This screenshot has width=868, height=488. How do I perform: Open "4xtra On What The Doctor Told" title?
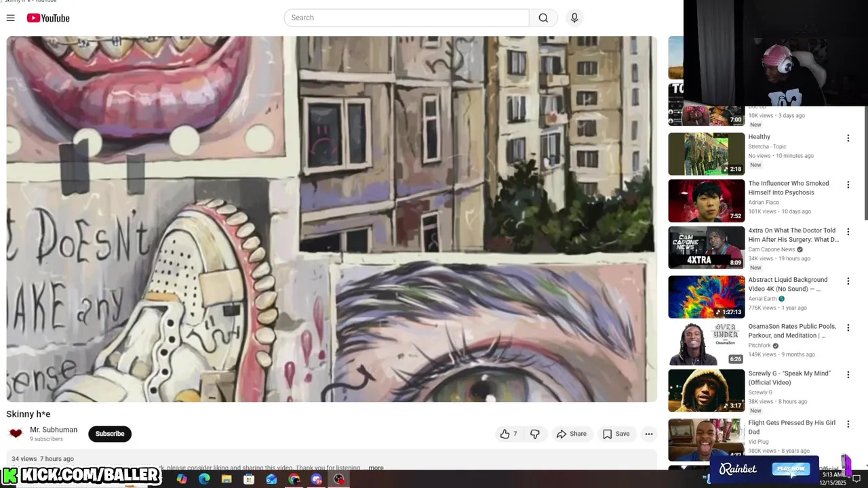[793, 235]
